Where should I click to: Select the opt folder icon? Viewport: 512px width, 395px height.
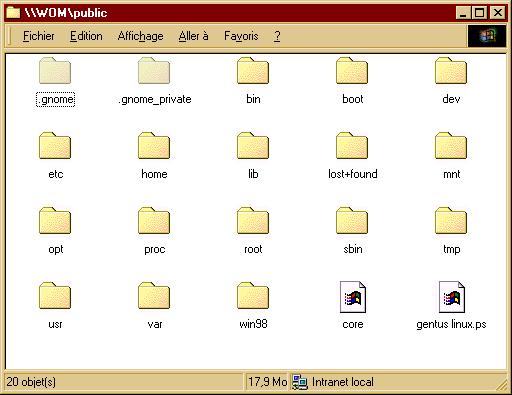click(x=55, y=220)
